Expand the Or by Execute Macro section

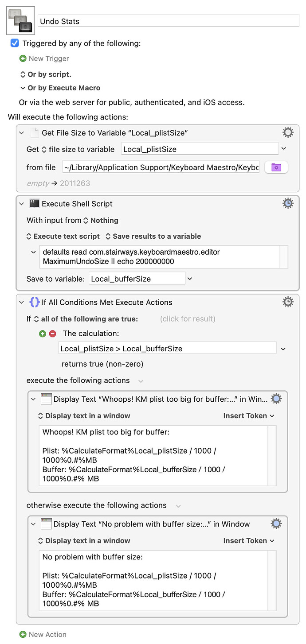coord(23,88)
